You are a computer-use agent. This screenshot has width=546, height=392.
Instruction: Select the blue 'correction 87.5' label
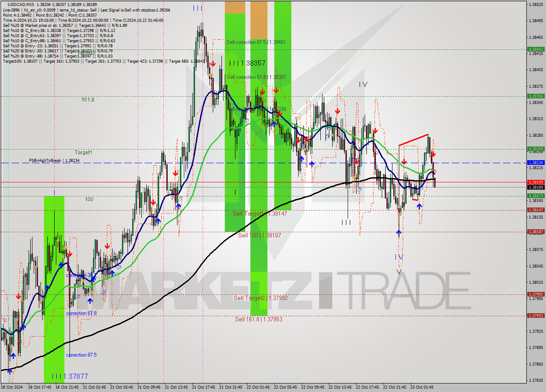[x=81, y=355]
